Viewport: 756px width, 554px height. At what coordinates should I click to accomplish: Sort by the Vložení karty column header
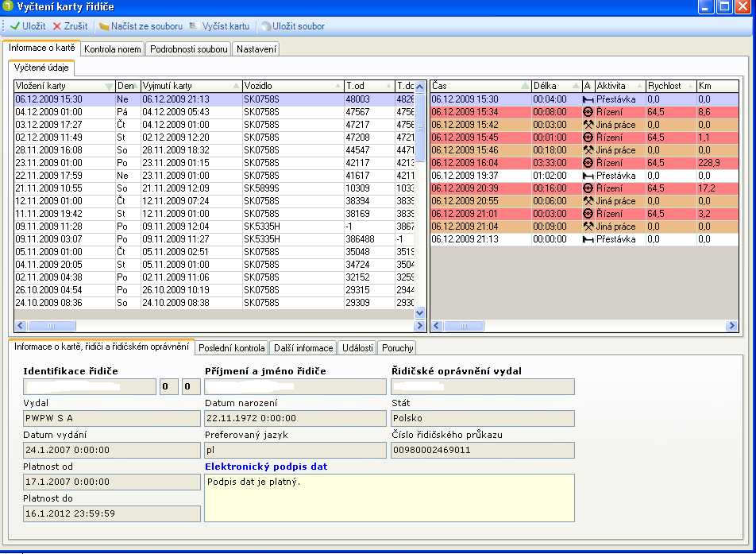tap(64, 86)
